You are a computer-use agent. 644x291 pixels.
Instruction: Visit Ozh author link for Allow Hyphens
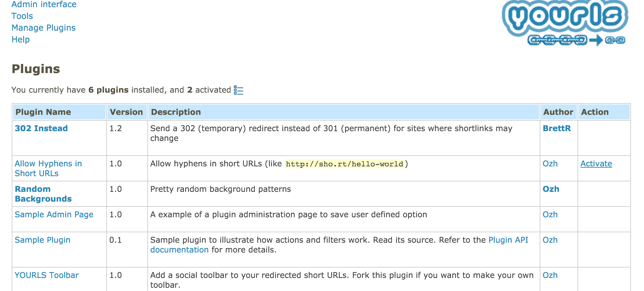550,163
